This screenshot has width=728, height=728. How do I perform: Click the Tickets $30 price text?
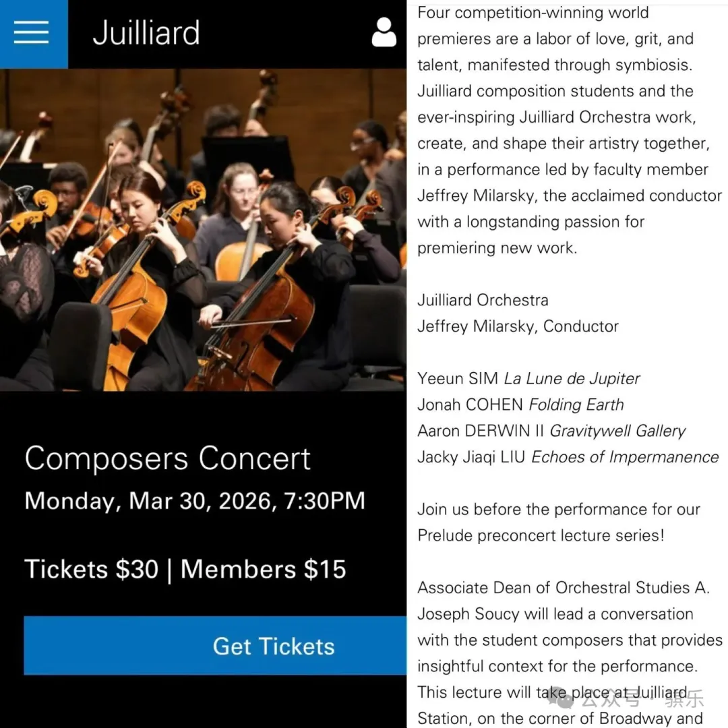(91, 570)
